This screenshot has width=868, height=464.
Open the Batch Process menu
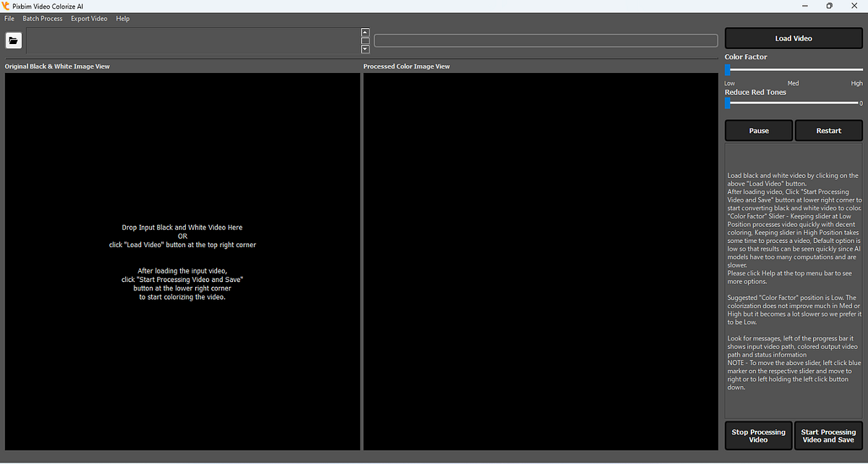(43, 18)
